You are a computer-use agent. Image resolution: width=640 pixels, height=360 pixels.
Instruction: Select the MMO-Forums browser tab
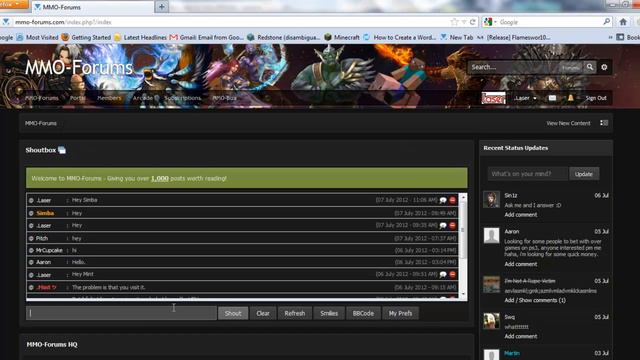pyautogui.click(x=93, y=7)
